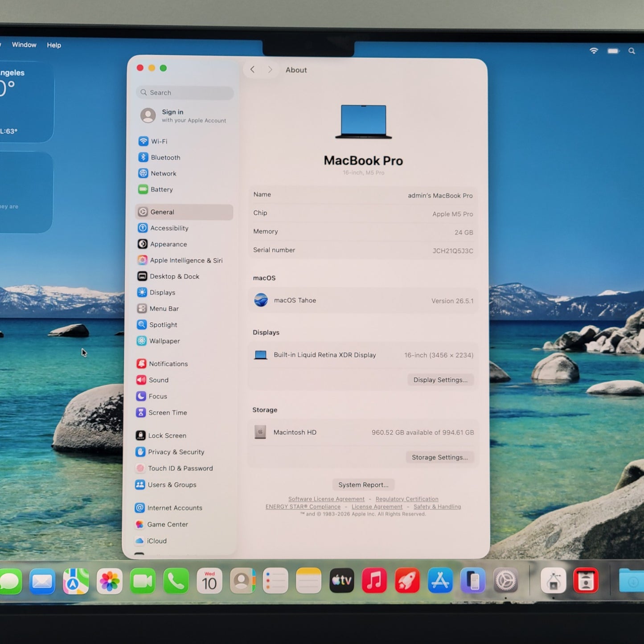The width and height of the screenshot is (644, 644).
Task: Open Screen Time settings
Action: click(183, 413)
